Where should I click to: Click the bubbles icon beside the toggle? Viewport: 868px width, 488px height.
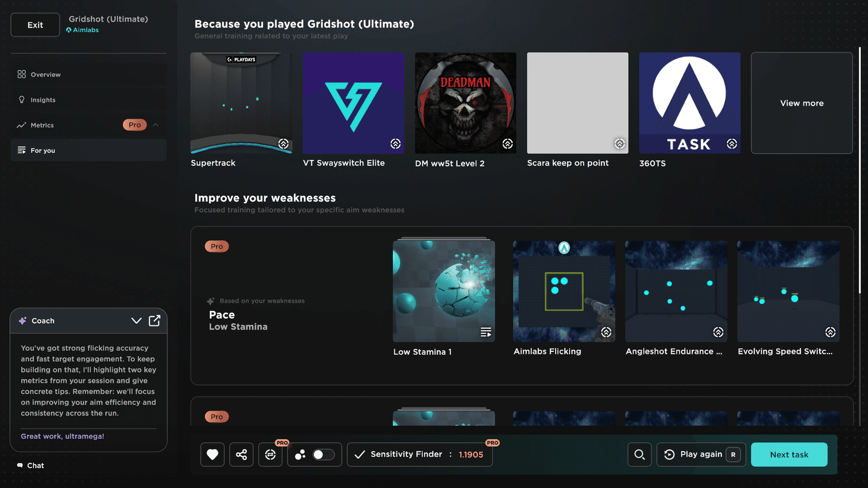point(300,454)
